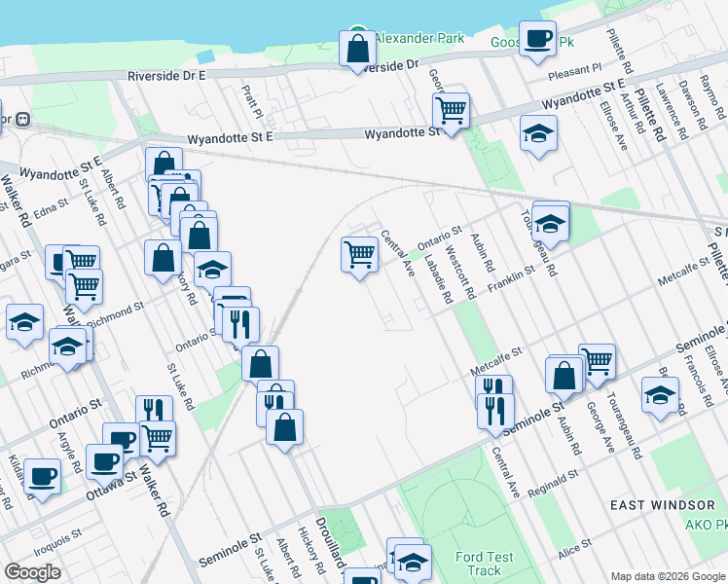Viewport: 728px width, 584px height.
Task: Click the Edna St road label
Action: (x=51, y=208)
